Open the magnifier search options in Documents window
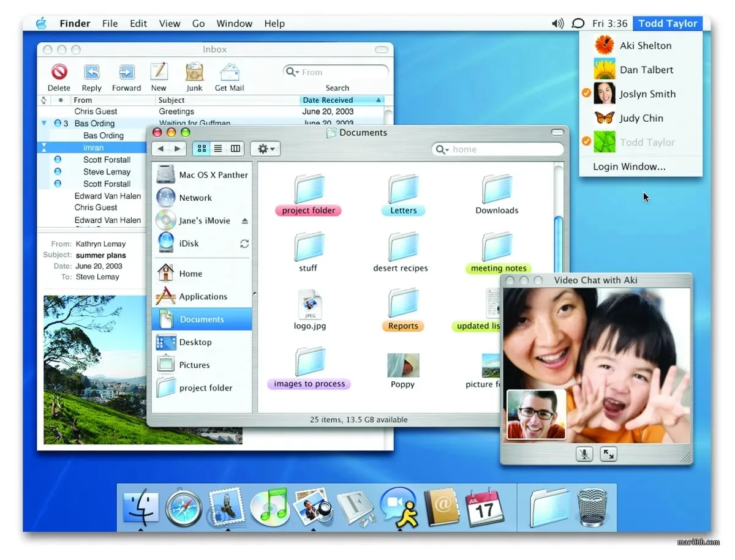Screen dimensions: 735x560 (x=444, y=149)
